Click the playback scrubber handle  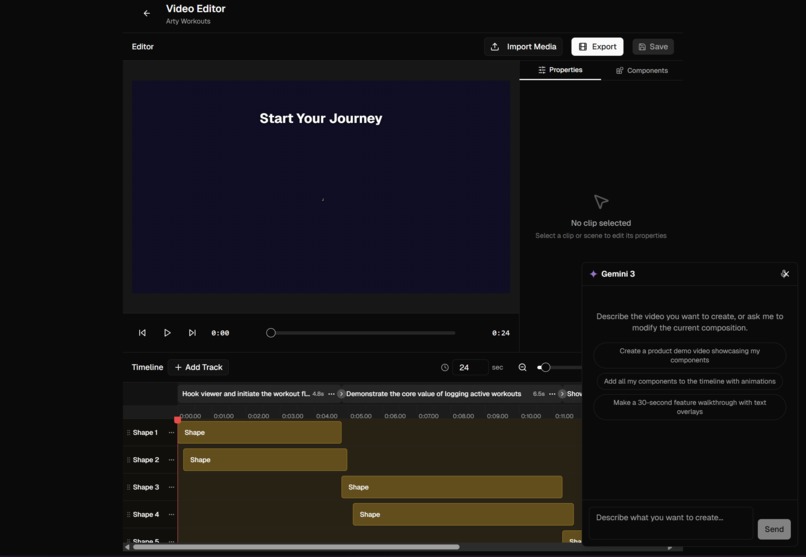click(271, 333)
